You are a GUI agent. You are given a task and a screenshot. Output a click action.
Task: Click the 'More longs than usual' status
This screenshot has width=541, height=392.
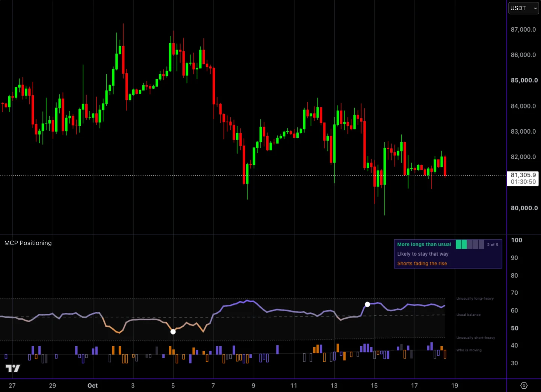pyautogui.click(x=424, y=244)
